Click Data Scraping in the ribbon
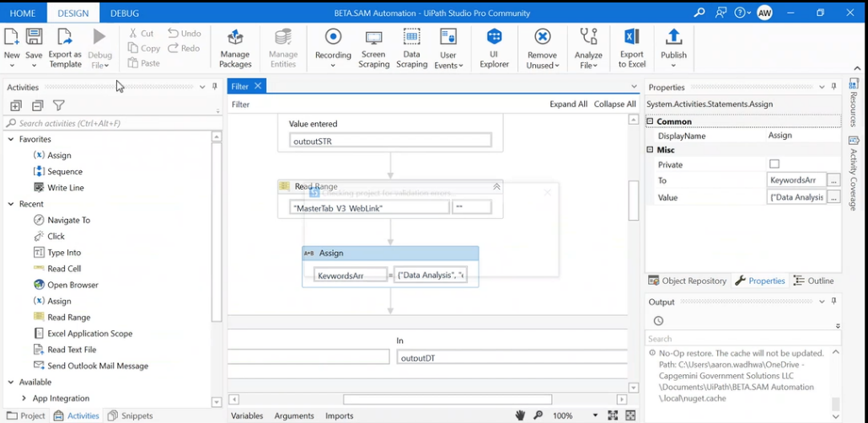 tap(411, 47)
